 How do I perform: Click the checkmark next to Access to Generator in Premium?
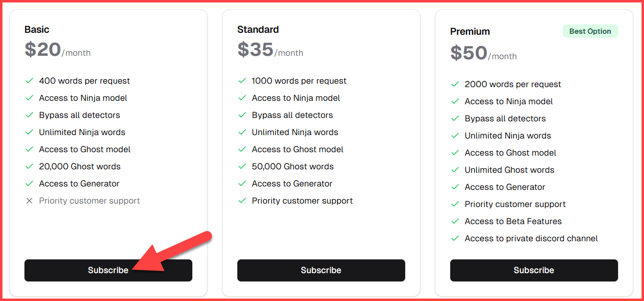455,187
